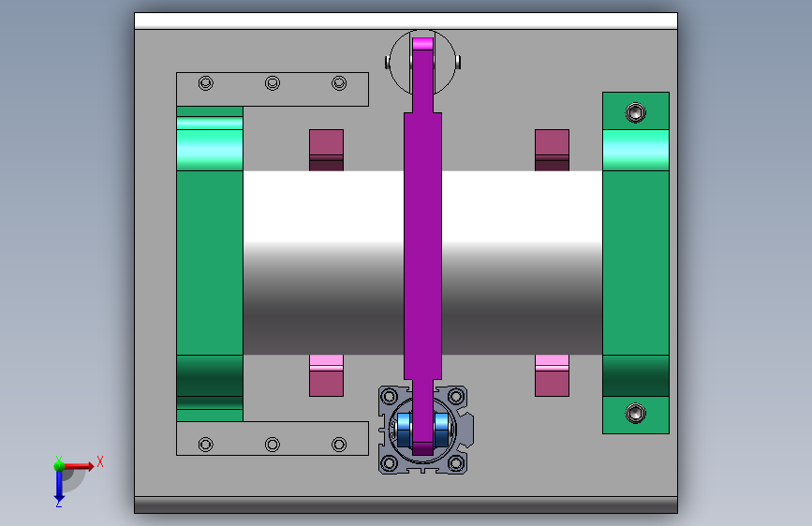Pick the rightmost screw on the lower gray plate
This screenshot has width=812, height=526.
pos(339,445)
